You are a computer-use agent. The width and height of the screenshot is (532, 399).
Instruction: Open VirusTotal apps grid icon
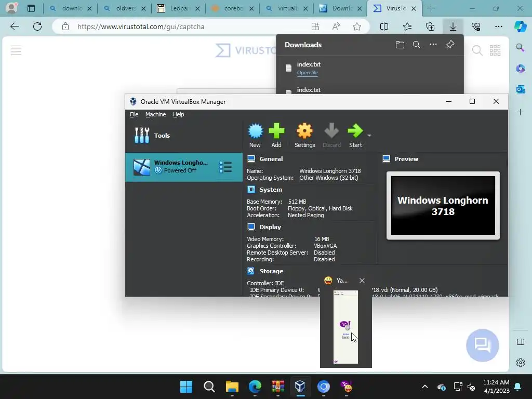click(495, 50)
